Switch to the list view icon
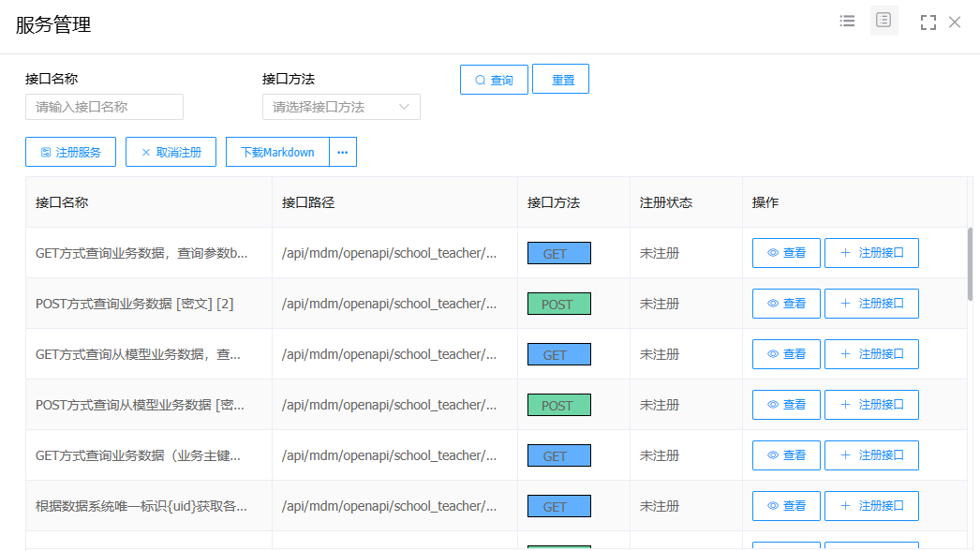Screen dimensions: 980x551 click(847, 21)
